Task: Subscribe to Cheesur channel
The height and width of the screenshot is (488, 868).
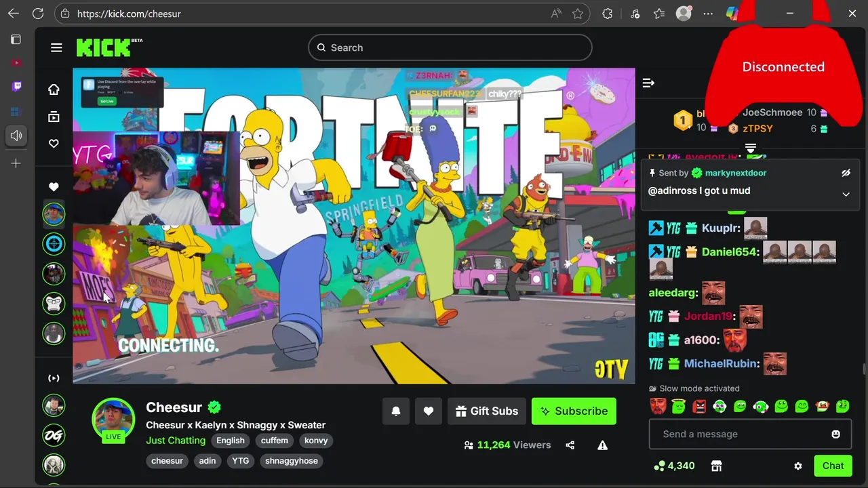Action: pos(574,411)
